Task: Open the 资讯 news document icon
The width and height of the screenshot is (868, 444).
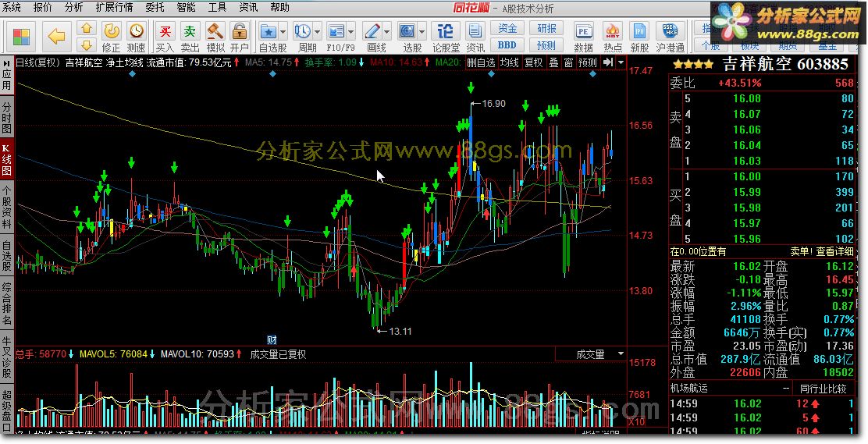Action: [x=475, y=37]
